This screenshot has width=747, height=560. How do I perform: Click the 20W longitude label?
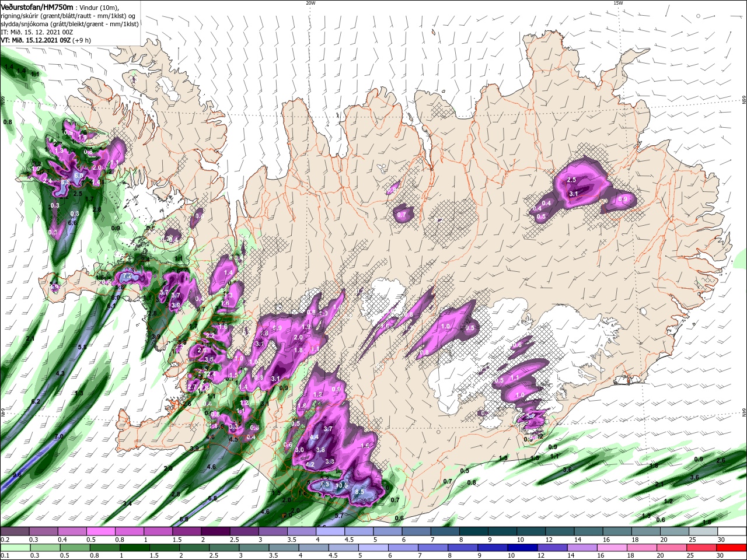point(310,3)
